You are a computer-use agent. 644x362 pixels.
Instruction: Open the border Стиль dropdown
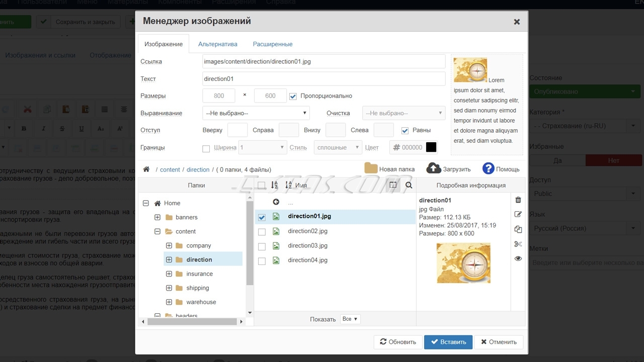point(338,147)
